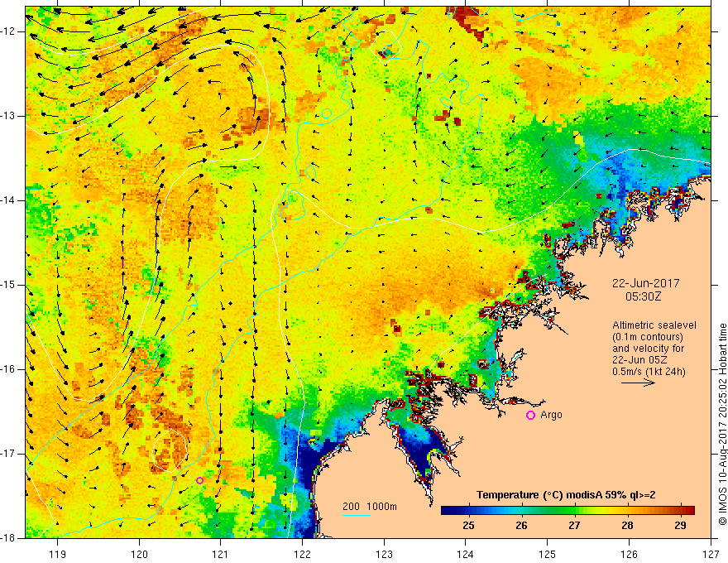Click the "Argo" legend label
728x563 pixels.
551,415
